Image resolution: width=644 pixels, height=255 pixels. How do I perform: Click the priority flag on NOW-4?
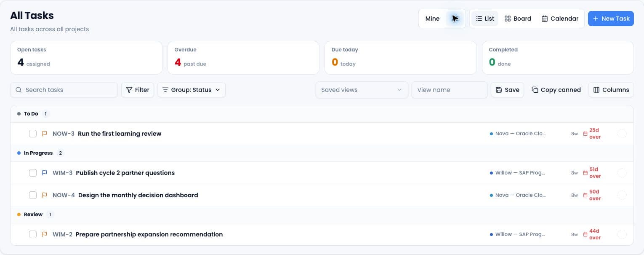(x=44, y=195)
